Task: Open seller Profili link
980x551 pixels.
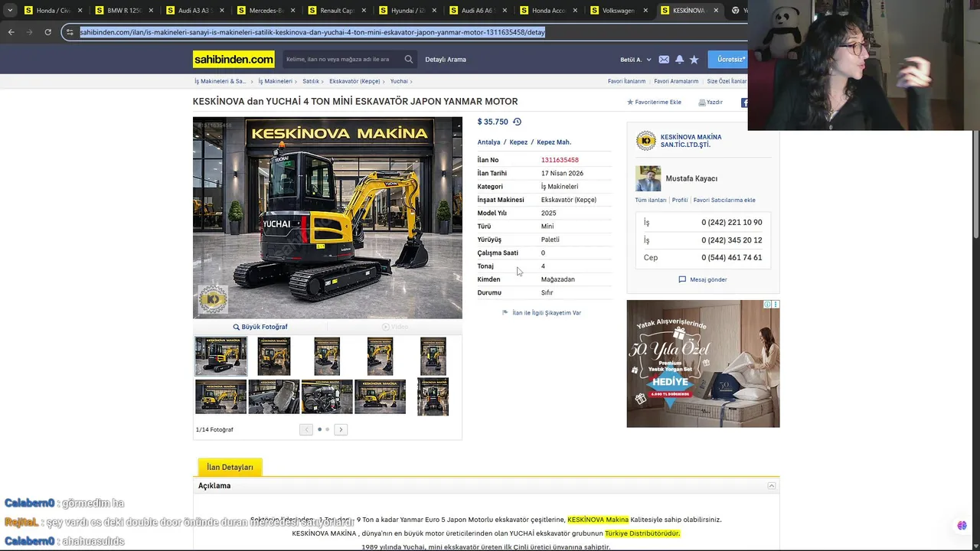Action: 680,201
